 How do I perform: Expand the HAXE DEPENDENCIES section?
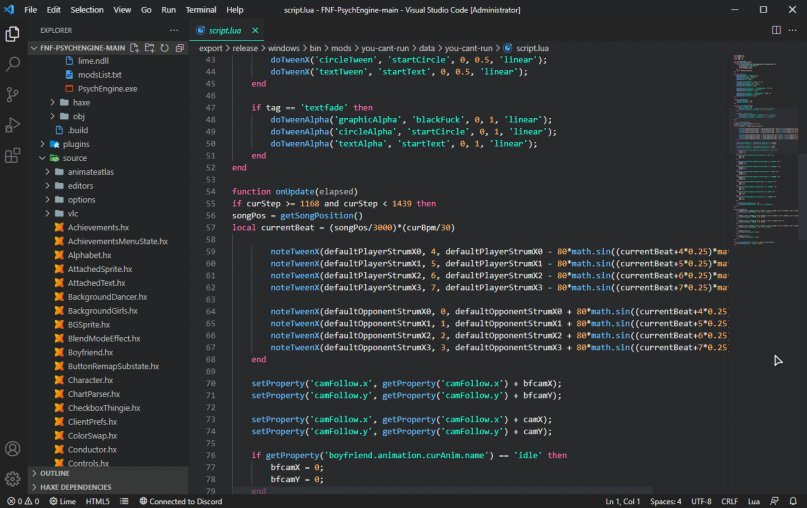point(75,487)
